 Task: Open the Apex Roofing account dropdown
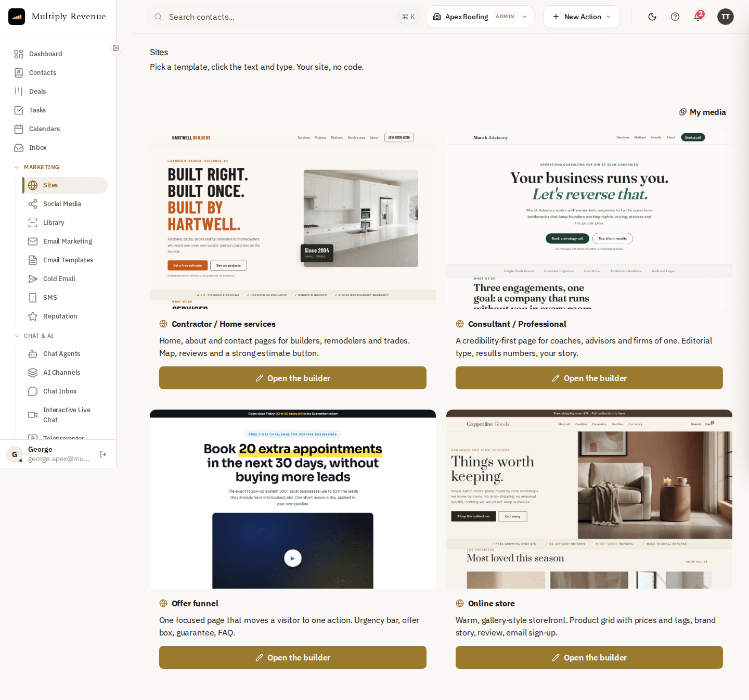coord(480,17)
